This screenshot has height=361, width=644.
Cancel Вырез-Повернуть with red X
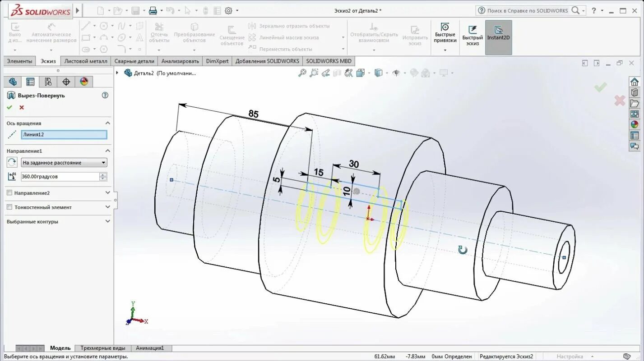22,107
